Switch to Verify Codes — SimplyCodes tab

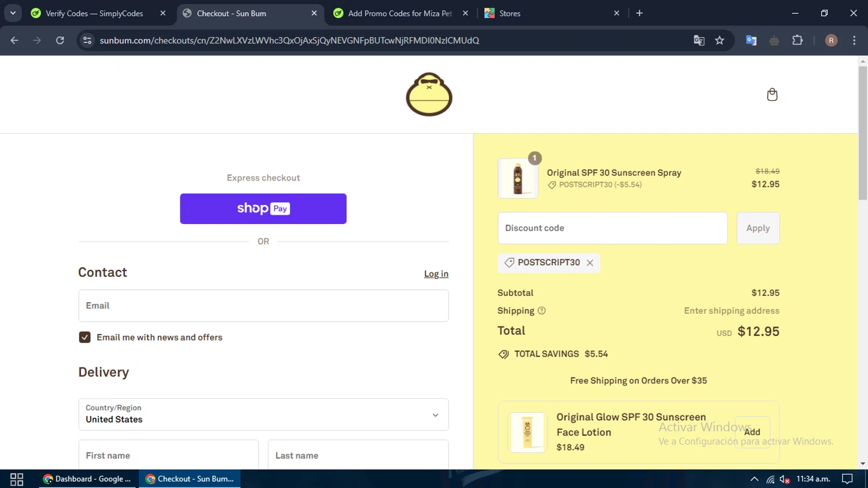94,13
